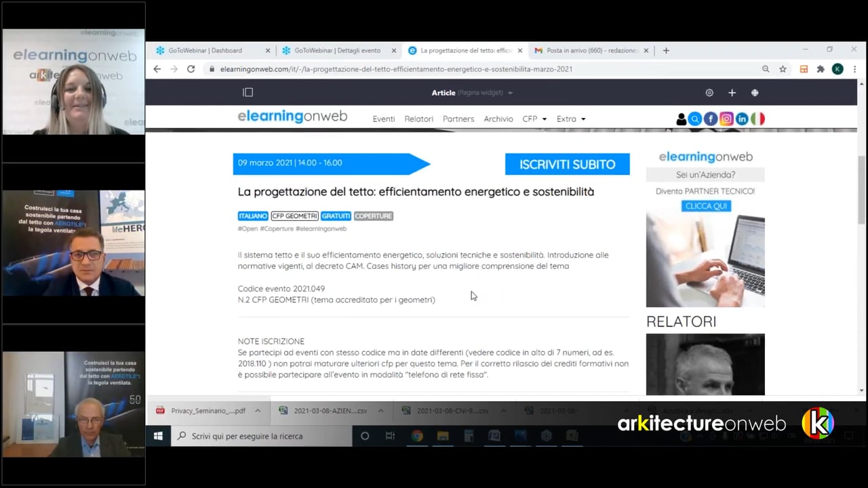Toggle the sidebar panel icon in dark bar

[248, 92]
